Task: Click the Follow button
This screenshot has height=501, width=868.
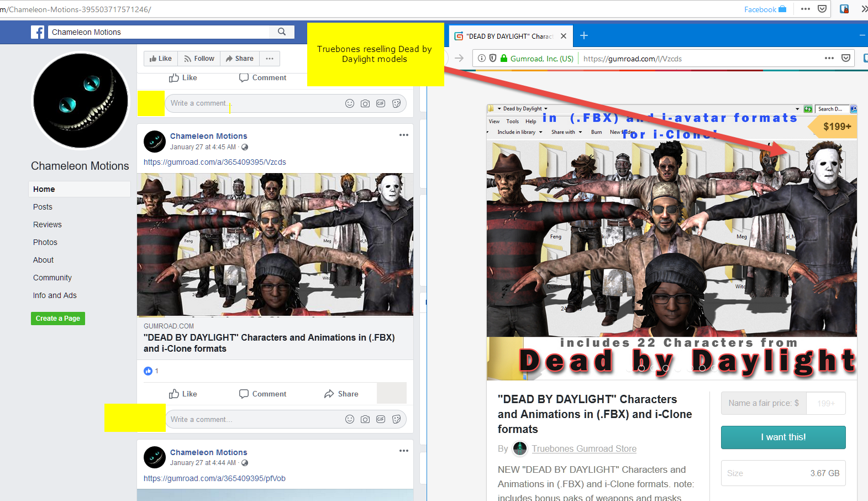Action: point(199,59)
